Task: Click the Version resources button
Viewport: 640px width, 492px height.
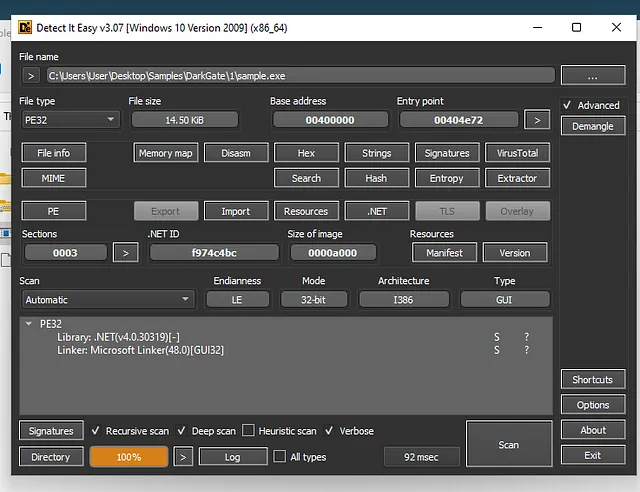Action: [x=515, y=253]
